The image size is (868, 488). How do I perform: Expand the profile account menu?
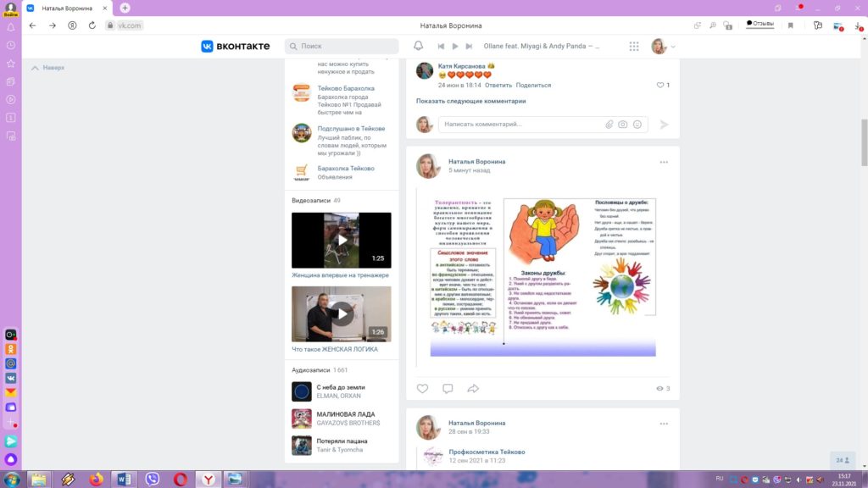click(x=664, y=47)
